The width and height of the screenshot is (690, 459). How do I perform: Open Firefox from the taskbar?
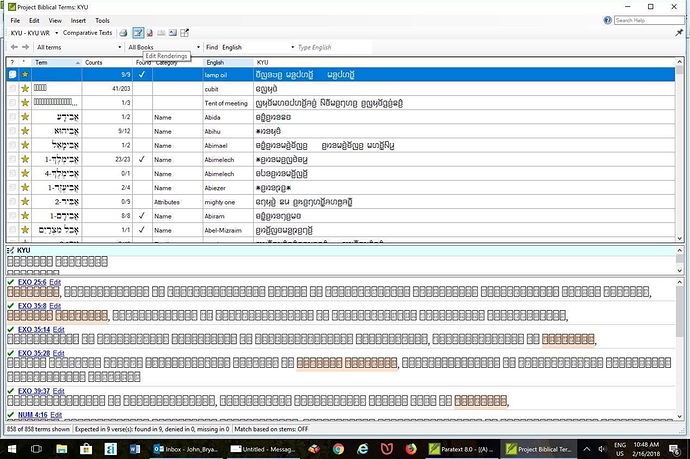[x=411, y=449]
